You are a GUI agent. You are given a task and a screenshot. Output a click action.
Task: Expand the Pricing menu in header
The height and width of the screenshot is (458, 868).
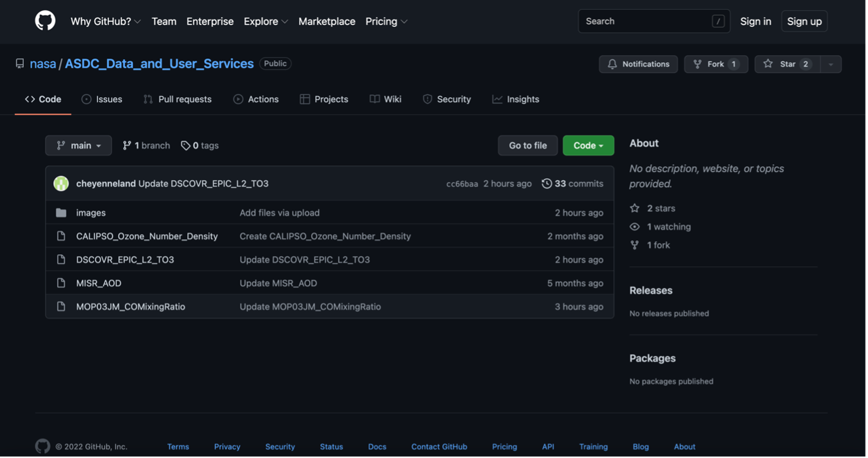[387, 21]
